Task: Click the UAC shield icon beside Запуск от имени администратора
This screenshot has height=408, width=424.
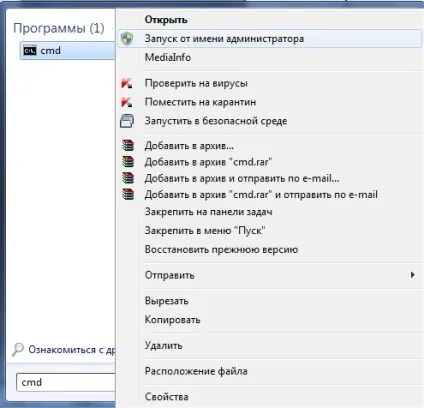Action: (x=127, y=39)
